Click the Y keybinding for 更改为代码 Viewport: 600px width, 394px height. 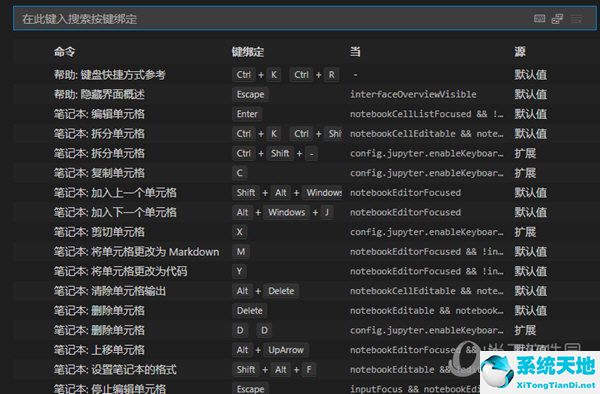tap(239, 271)
